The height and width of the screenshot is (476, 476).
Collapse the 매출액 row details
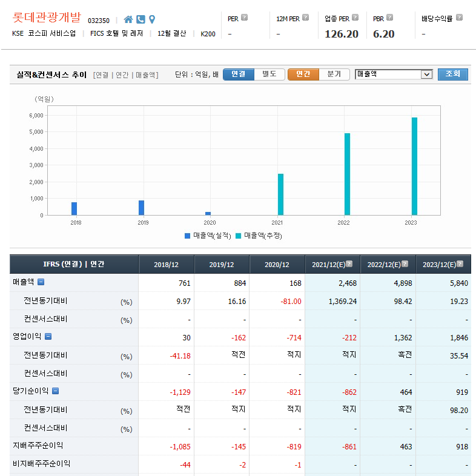coord(41,282)
